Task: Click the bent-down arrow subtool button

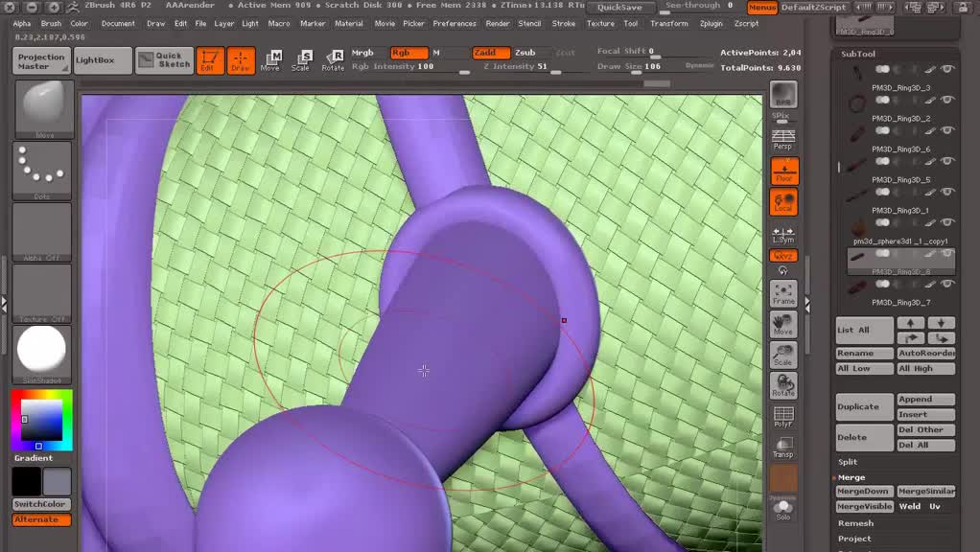Action: [x=942, y=338]
